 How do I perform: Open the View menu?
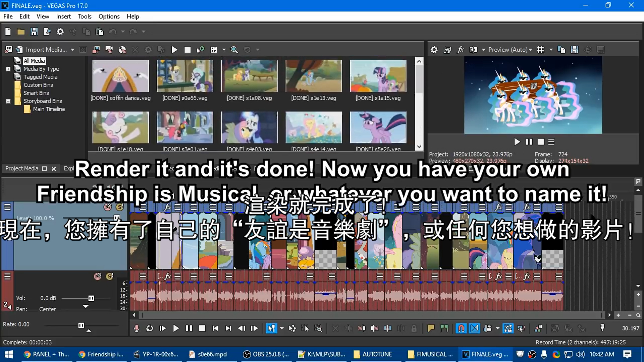[x=43, y=16]
